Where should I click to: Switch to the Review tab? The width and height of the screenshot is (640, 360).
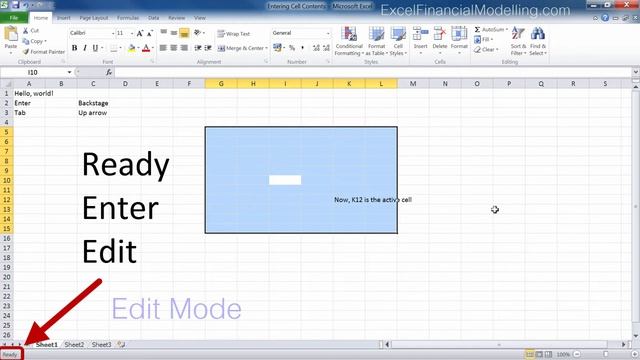click(x=176, y=18)
